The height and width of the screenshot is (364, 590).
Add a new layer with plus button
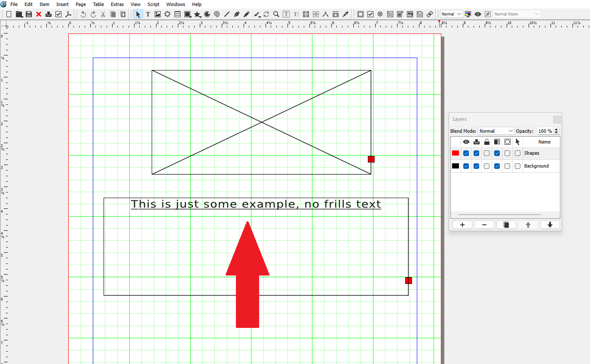coord(462,225)
